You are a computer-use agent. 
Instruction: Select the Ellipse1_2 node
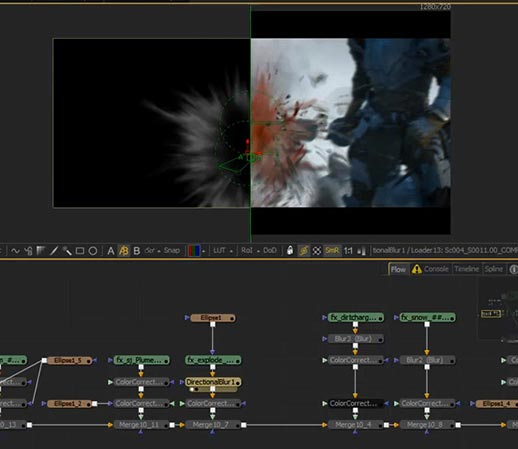(69, 404)
